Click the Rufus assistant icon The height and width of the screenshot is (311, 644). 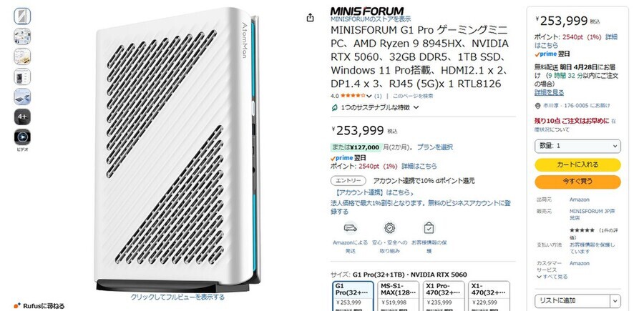coord(17,306)
